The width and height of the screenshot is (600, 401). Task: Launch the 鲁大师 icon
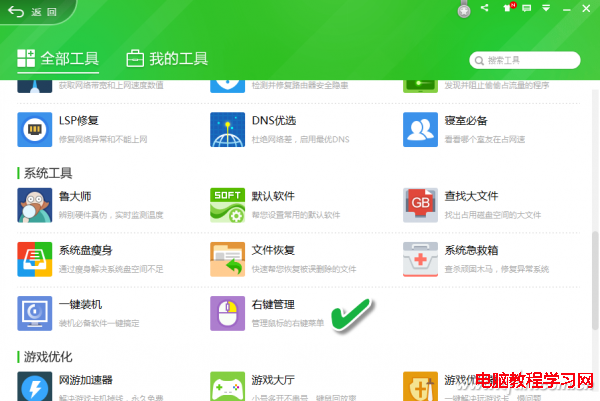[35, 205]
